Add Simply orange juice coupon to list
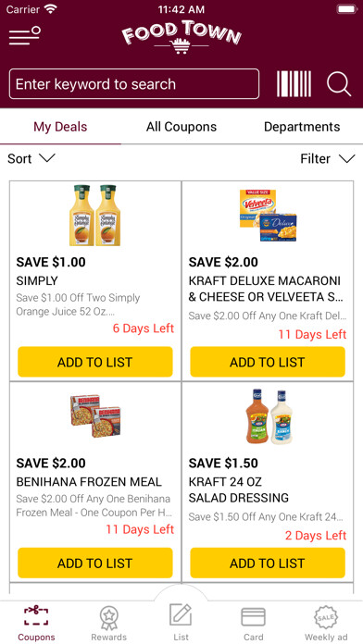 point(95,362)
